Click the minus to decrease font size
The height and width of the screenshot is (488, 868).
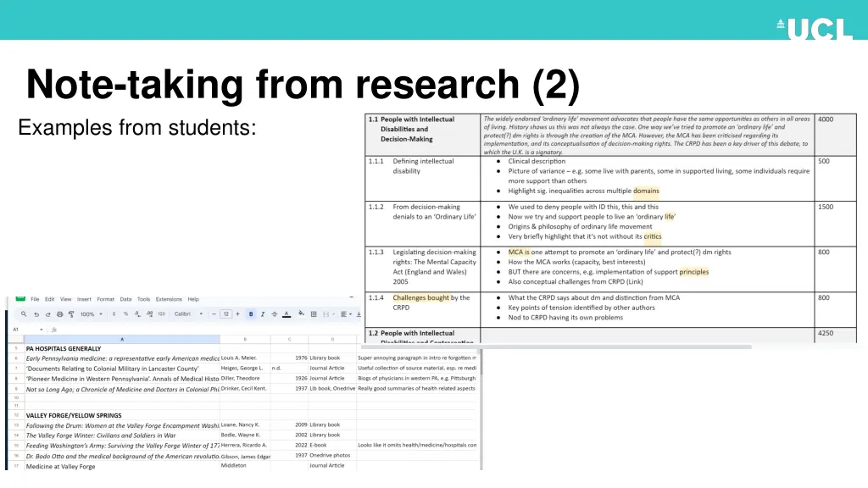point(214,314)
